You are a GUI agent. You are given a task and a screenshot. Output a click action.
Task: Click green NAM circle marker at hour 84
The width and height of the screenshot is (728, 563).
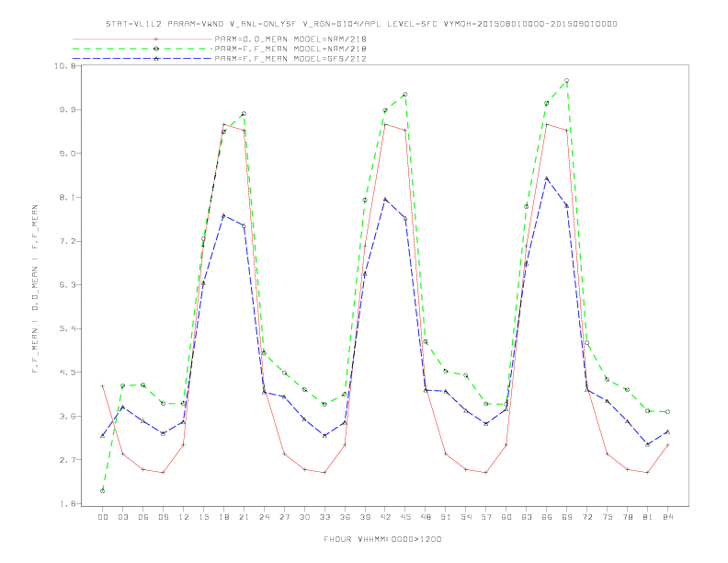(x=667, y=412)
